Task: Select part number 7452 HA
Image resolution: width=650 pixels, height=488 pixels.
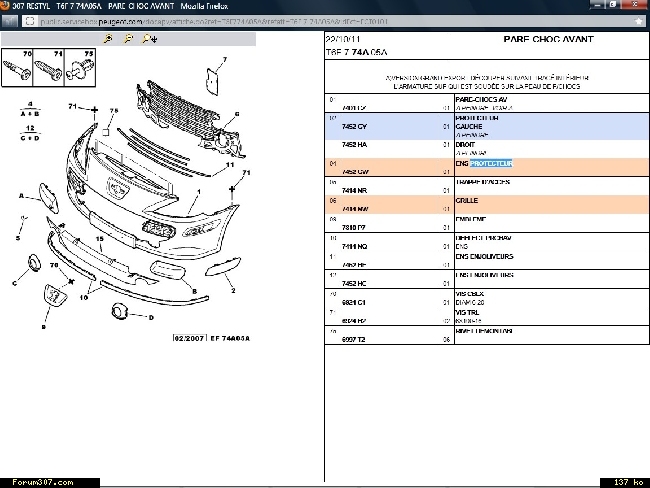Action: [x=354, y=145]
